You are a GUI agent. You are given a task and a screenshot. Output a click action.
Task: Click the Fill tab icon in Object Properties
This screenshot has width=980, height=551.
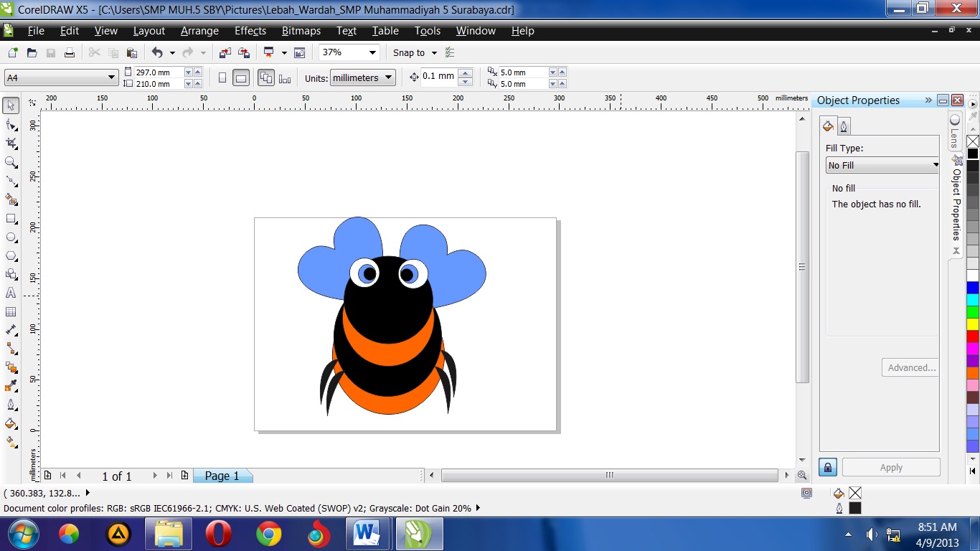(x=828, y=126)
